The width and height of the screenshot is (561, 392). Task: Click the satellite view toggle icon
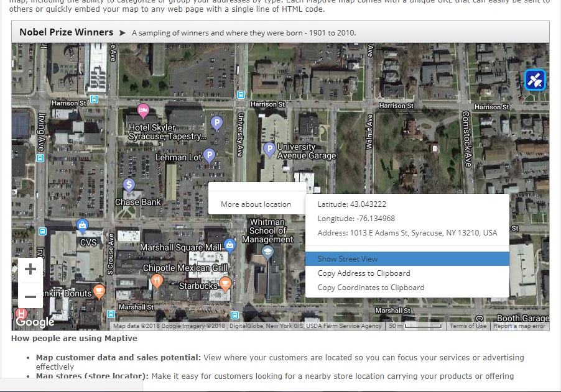535,80
